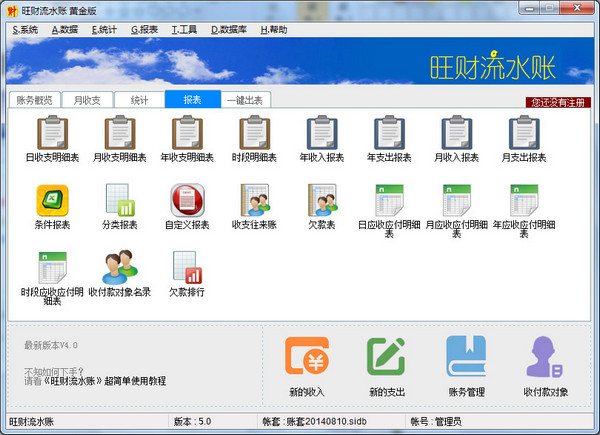Open the 年收入报表 clipboard icon
The width and height of the screenshot is (600, 435).
(x=322, y=132)
